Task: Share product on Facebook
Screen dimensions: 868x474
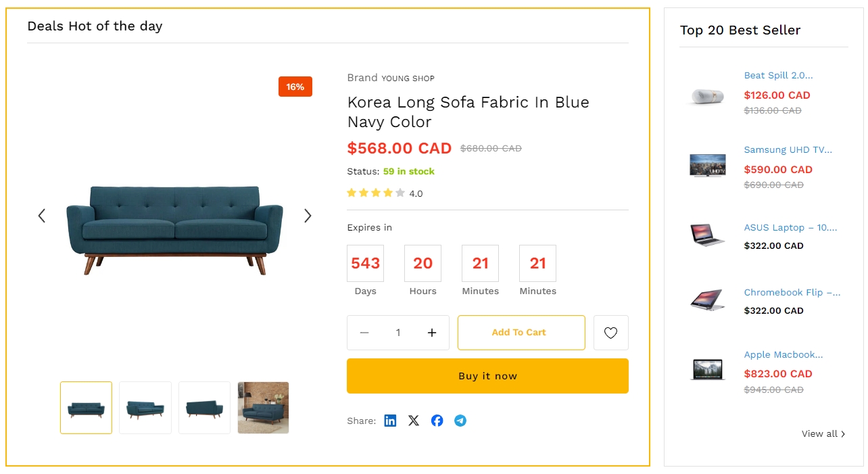Action: coord(437,421)
